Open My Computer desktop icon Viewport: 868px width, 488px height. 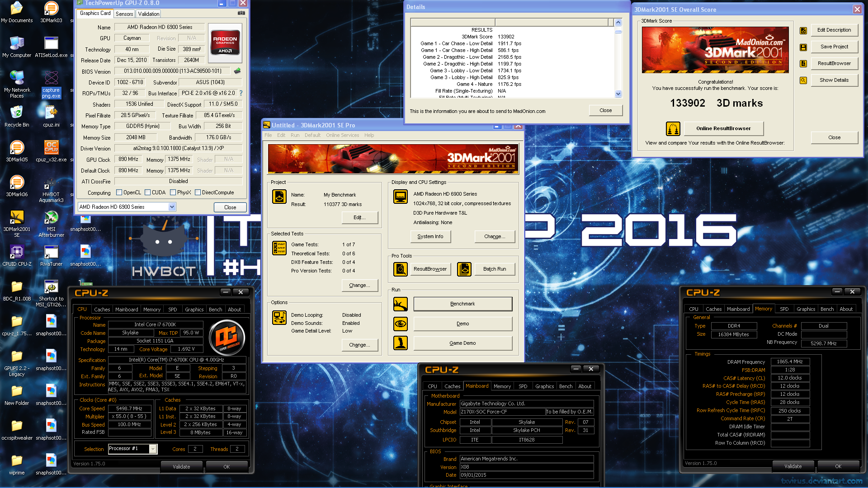tap(17, 47)
